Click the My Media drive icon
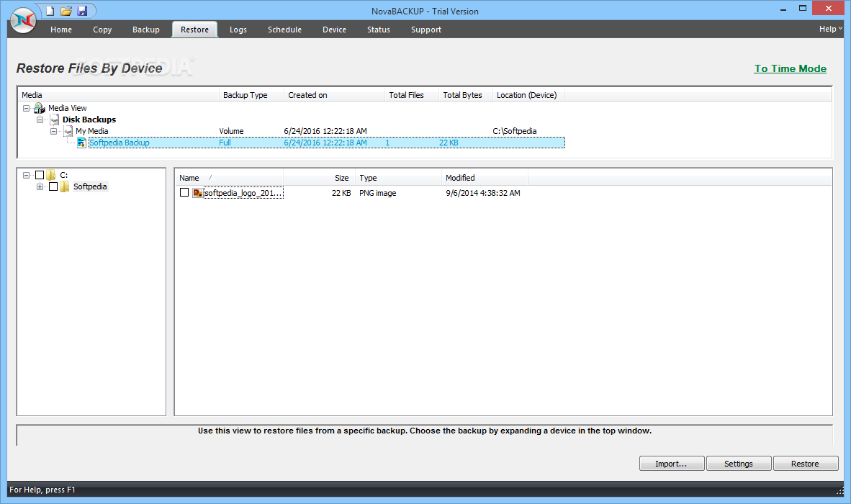Image resolution: width=851 pixels, height=504 pixels. tap(68, 131)
